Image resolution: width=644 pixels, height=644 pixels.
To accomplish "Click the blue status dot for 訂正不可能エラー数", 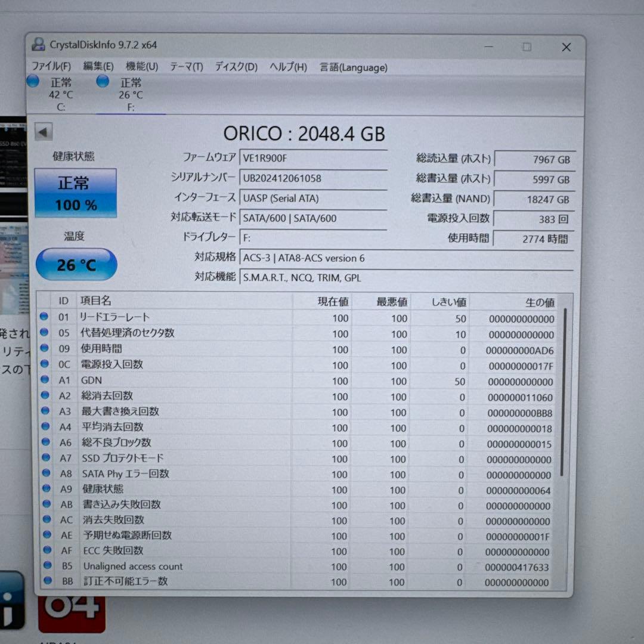I will [48, 580].
